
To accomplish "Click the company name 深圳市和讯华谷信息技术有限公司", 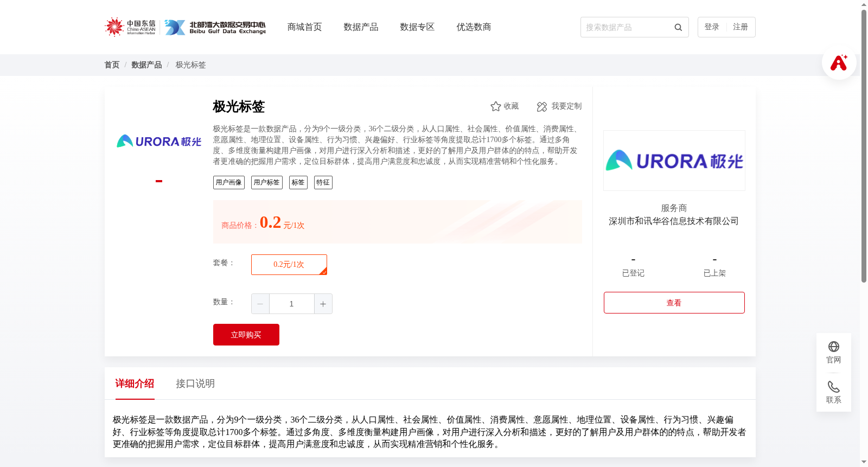I will [x=674, y=221].
